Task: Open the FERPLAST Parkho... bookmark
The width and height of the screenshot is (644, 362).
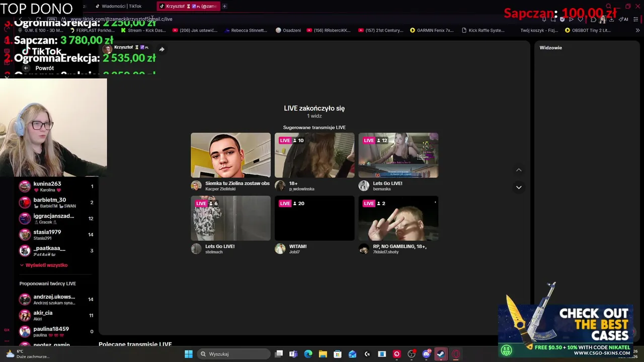Action: 92,30
